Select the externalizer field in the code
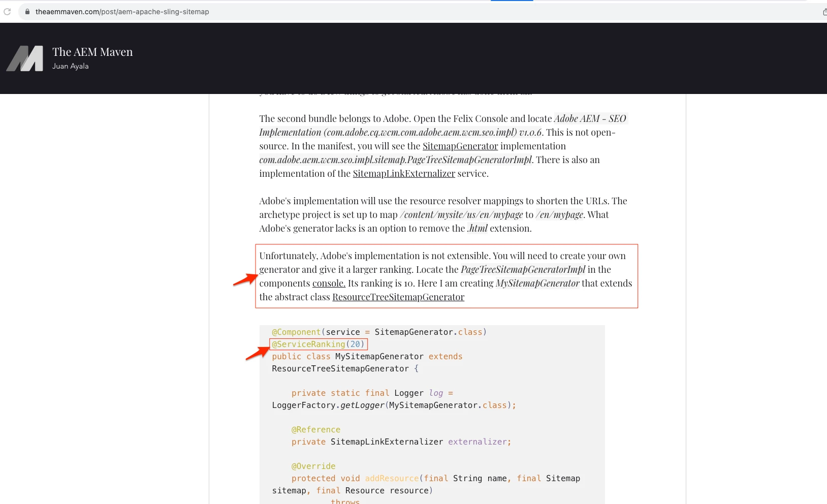 pyautogui.click(x=478, y=442)
